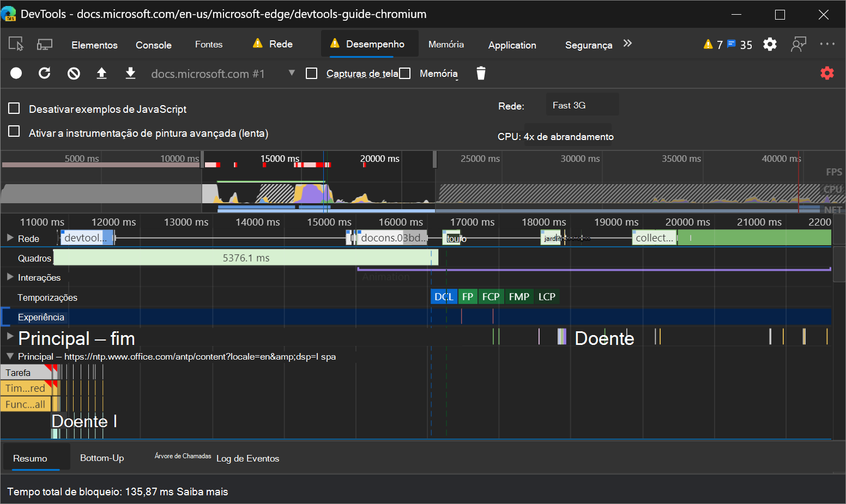Save the profile using the download icon
This screenshot has height=504, width=846.
point(130,73)
